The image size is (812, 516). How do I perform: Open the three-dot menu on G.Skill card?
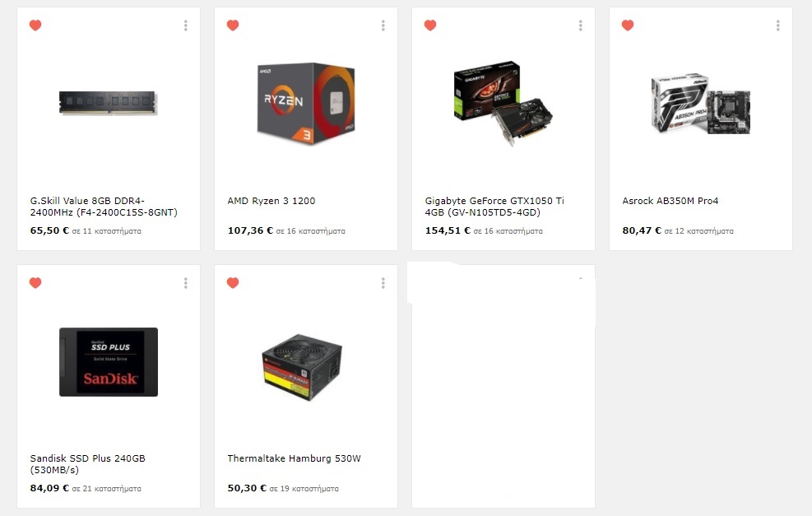click(185, 26)
